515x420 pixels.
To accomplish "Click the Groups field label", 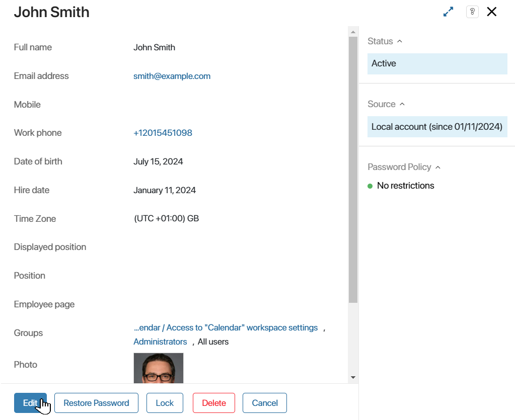I will [x=28, y=333].
